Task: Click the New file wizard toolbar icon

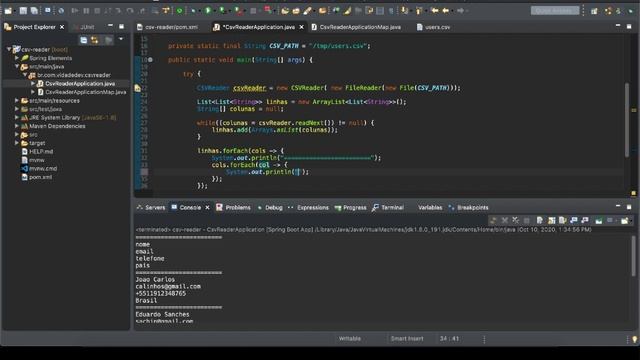Action: click(x=8, y=11)
